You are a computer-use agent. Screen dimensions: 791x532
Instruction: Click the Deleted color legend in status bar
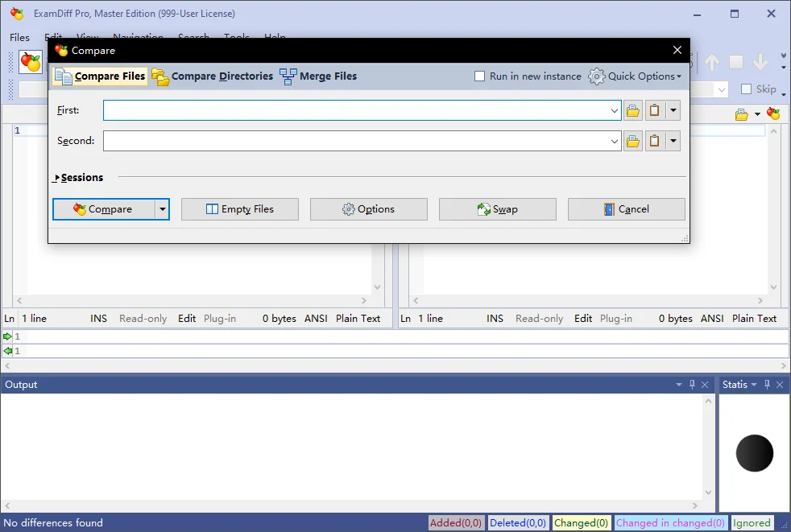(518, 523)
